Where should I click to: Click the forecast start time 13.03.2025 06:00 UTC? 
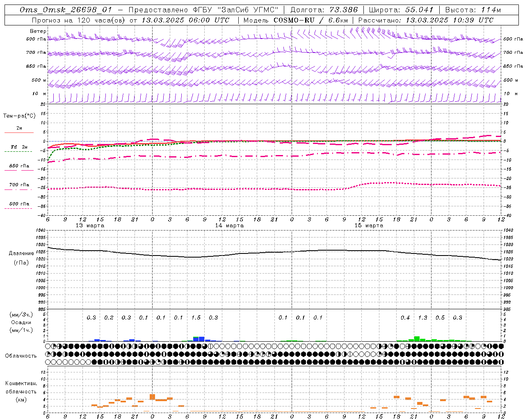coord(185,20)
